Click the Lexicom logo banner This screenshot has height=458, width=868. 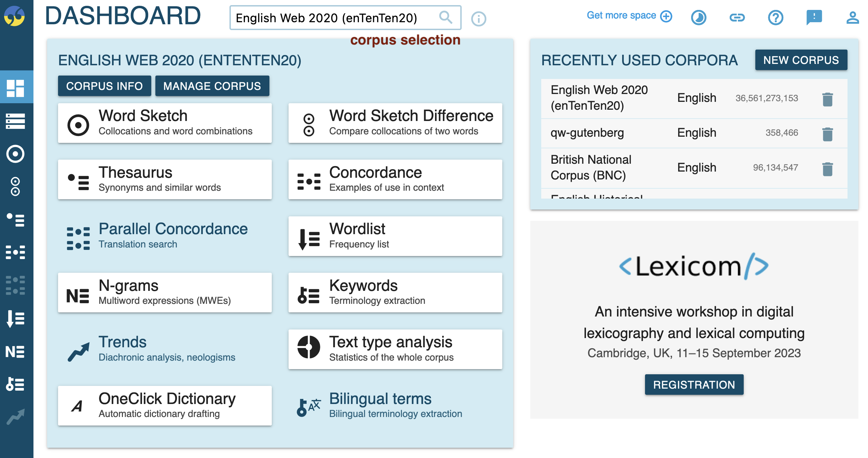(x=694, y=266)
